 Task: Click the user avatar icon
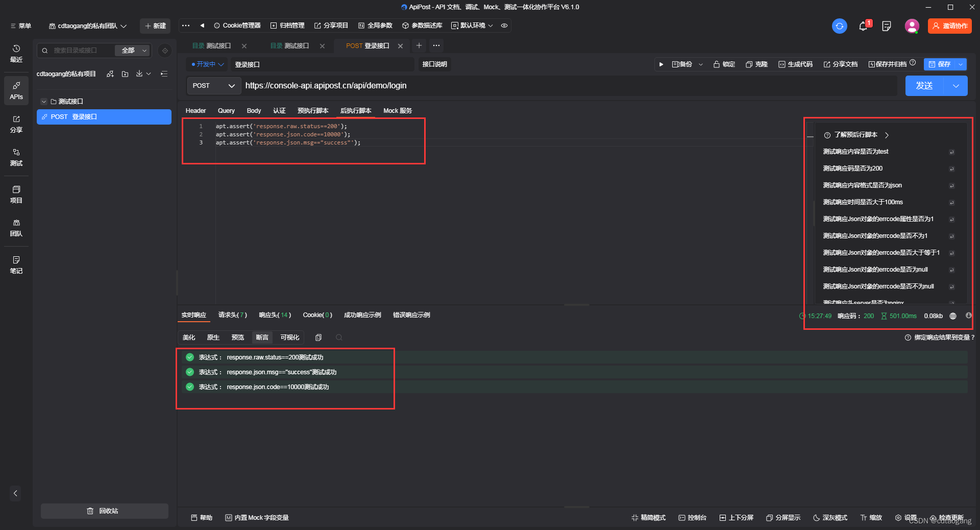[x=912, y=26]
